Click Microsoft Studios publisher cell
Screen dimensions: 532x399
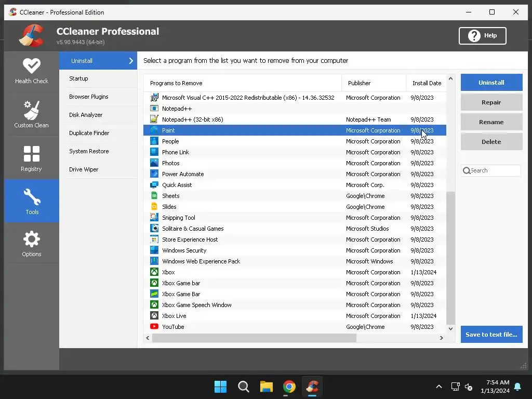tap(367, 229)
